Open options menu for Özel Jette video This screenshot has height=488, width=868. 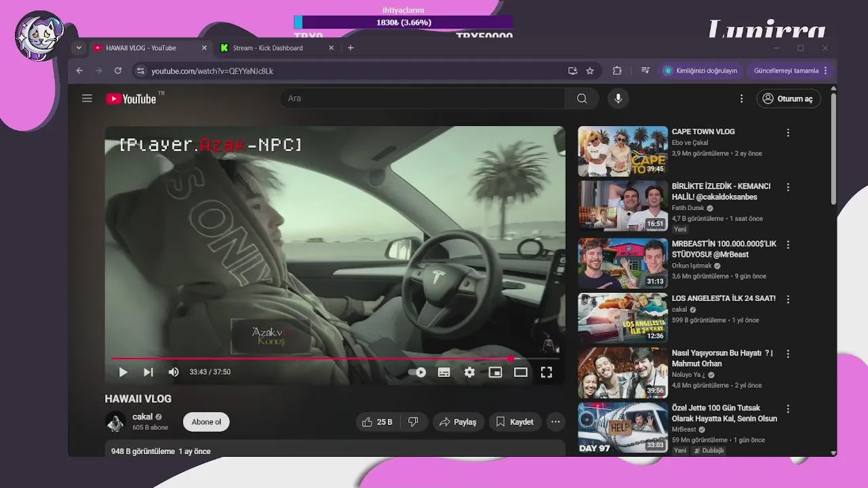[x=788, y=409]
